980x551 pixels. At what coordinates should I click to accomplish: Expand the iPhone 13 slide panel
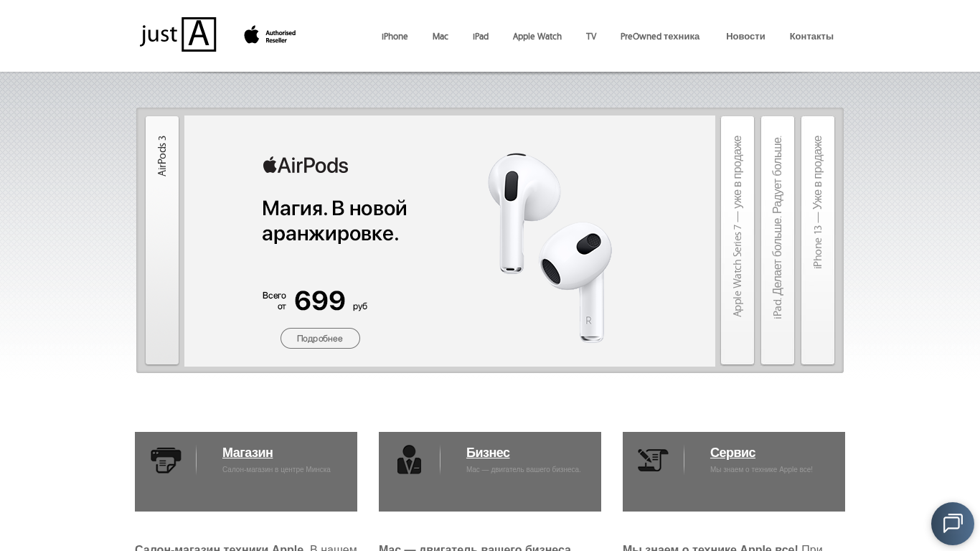818,240
